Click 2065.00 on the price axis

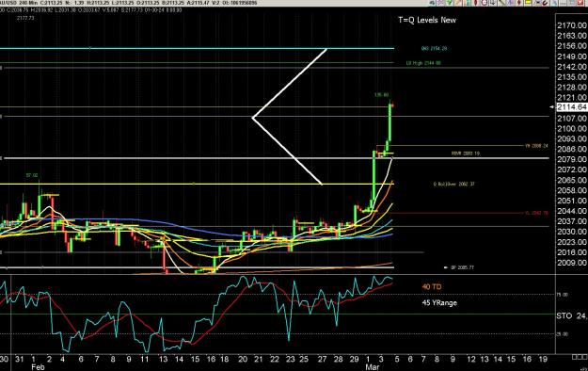[x=572, y=180]
